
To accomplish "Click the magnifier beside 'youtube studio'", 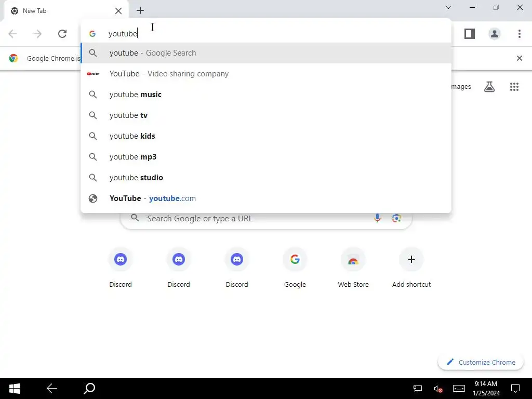I will point(93,178).
